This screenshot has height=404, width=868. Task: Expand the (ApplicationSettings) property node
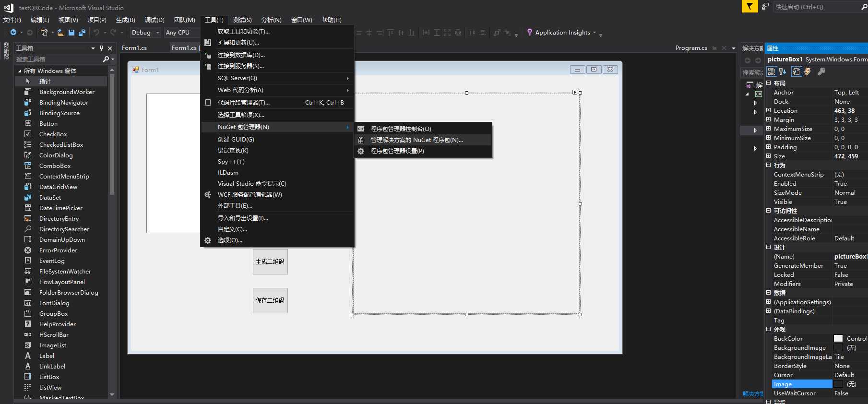click(768, 302)
